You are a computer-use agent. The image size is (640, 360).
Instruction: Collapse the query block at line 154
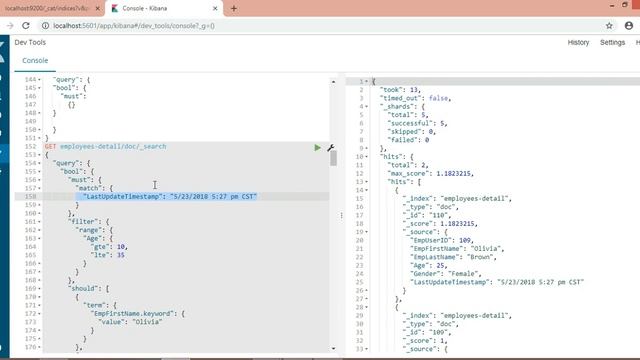tap(39, 163)
